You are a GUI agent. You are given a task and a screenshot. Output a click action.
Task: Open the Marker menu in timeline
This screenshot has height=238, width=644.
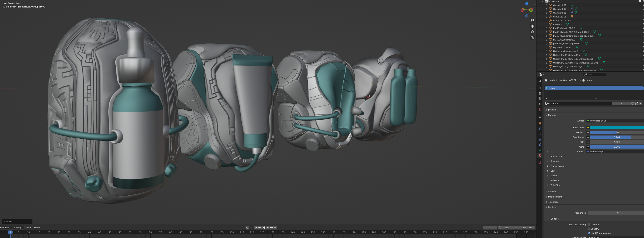pyautogui.click(x=38, y=227)
